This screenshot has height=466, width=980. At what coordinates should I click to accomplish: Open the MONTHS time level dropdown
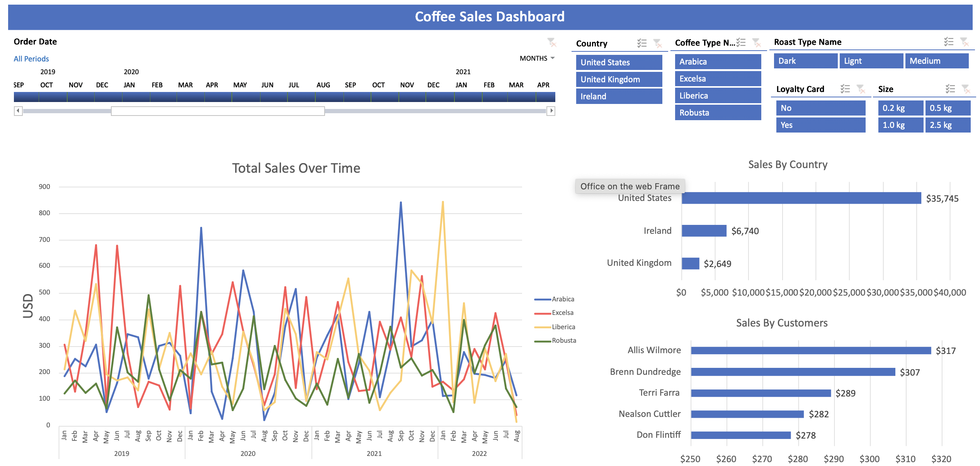537,58
